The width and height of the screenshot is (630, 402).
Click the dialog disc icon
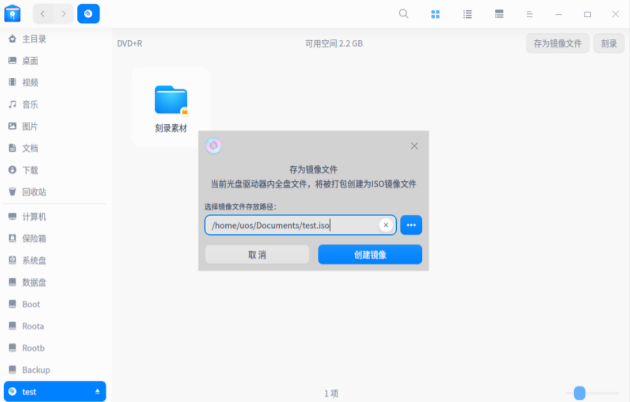214,146
